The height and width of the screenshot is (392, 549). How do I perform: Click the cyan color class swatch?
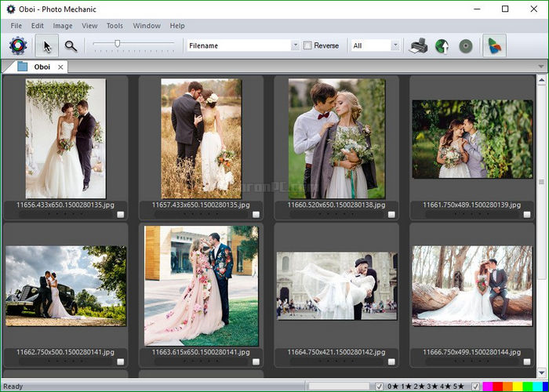click(x=538, y=387)
